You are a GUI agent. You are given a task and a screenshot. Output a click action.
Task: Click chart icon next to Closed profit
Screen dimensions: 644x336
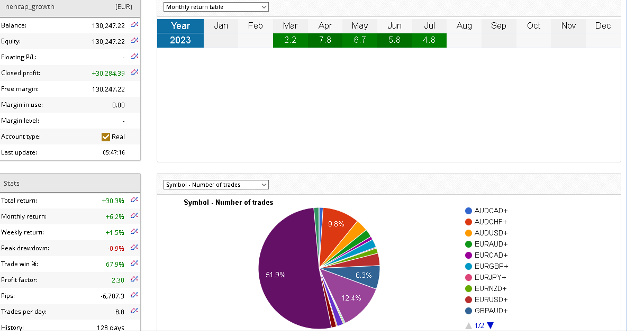point(134,72)
